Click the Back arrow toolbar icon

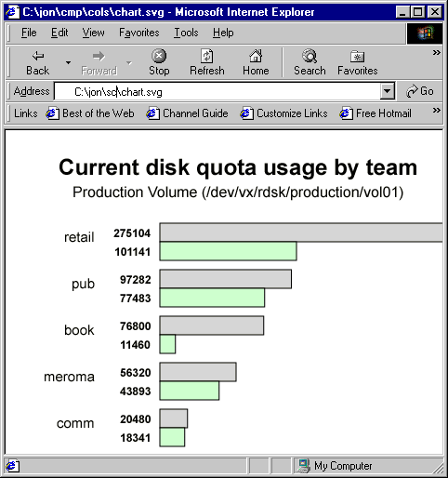pos(38,56)
